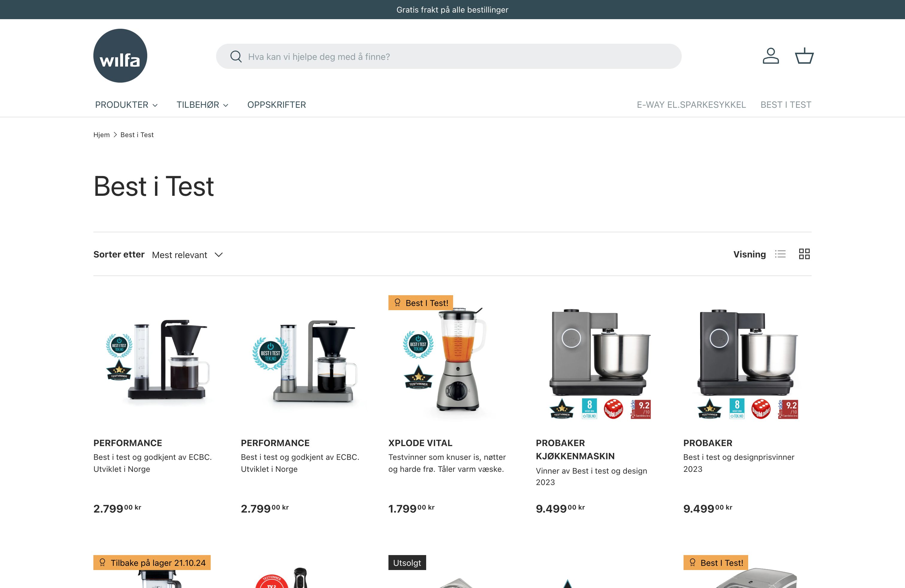Select the BEST I TEST navigation item

pos(786,104)
